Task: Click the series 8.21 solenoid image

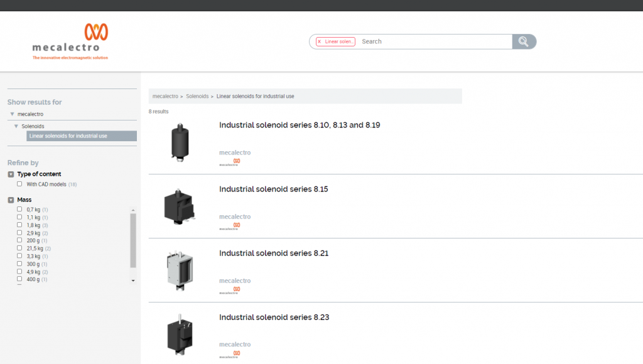Action: tap(180, 270)
